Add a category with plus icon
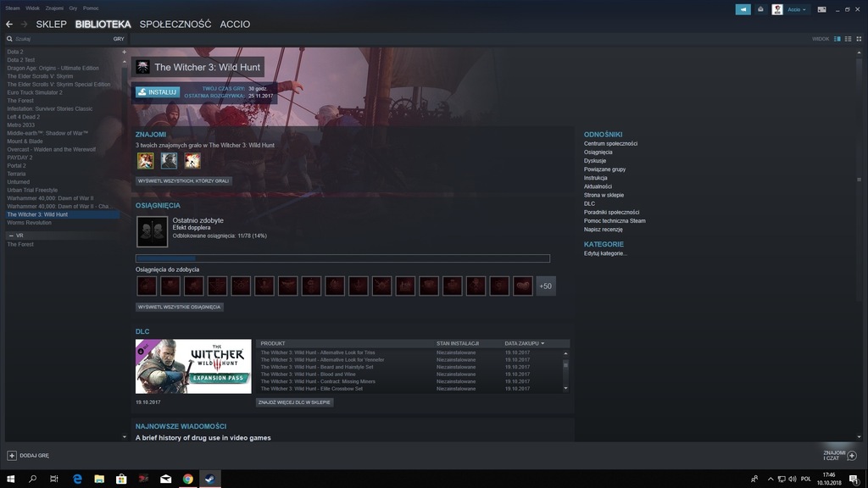 124,52
